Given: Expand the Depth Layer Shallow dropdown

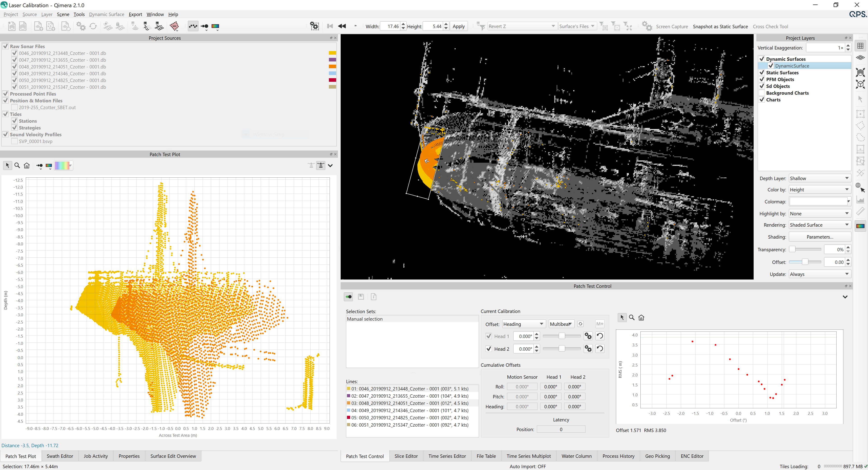Looking at the screenshot, I should point(819,178).
